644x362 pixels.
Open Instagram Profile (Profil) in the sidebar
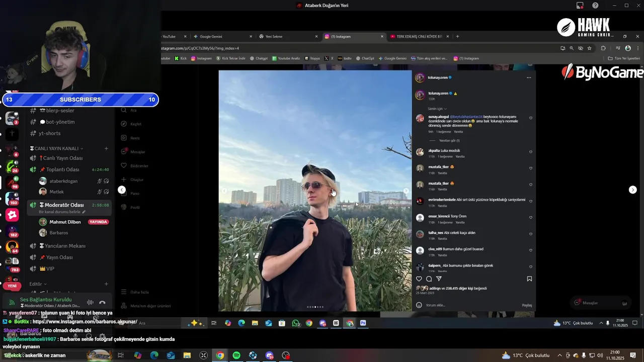131,207
